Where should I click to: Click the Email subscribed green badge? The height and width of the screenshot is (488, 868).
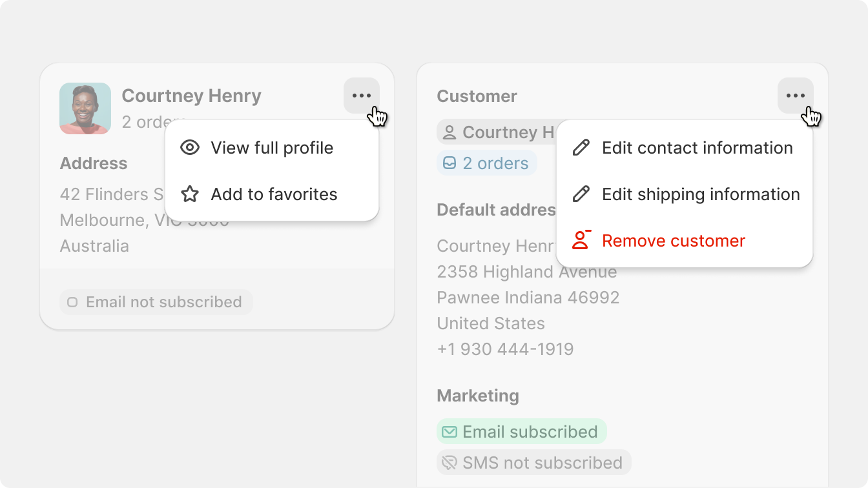coord(522,432)
